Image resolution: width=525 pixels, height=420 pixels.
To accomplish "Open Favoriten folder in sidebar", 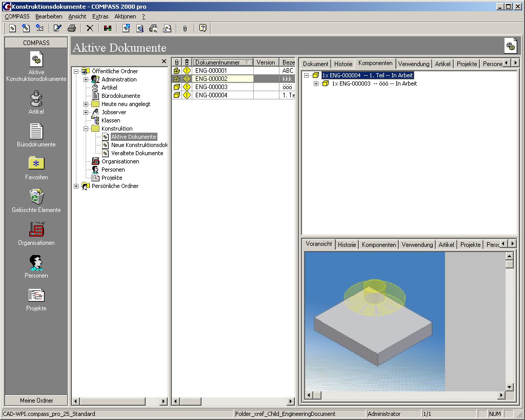I will point(36,168).
